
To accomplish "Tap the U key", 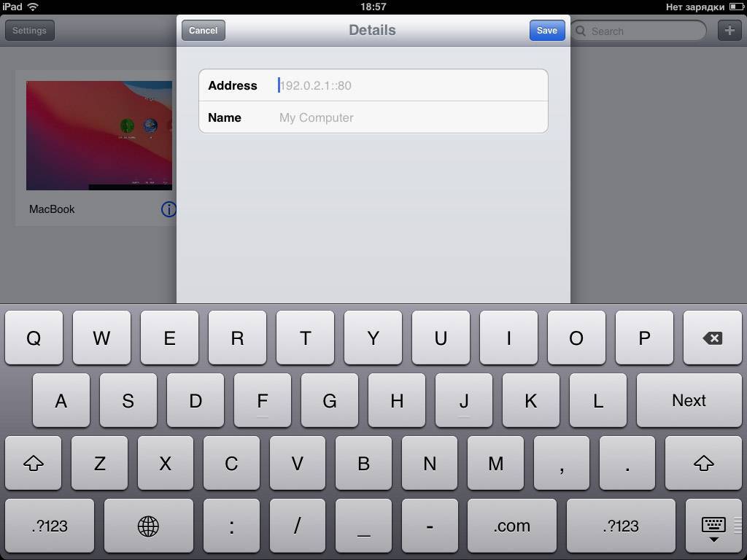I will click(x=441, y=338).
